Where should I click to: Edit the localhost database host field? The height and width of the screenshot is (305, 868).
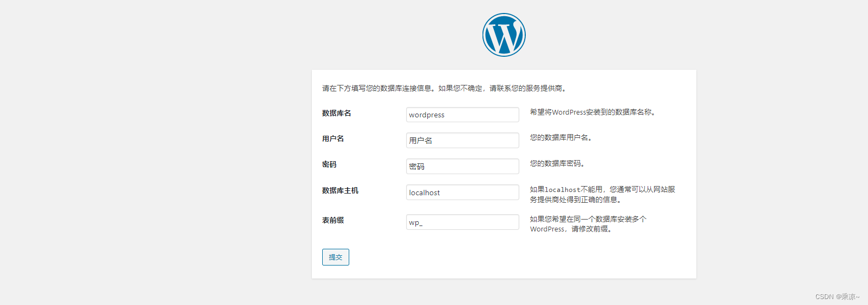[x=462, y=192]
